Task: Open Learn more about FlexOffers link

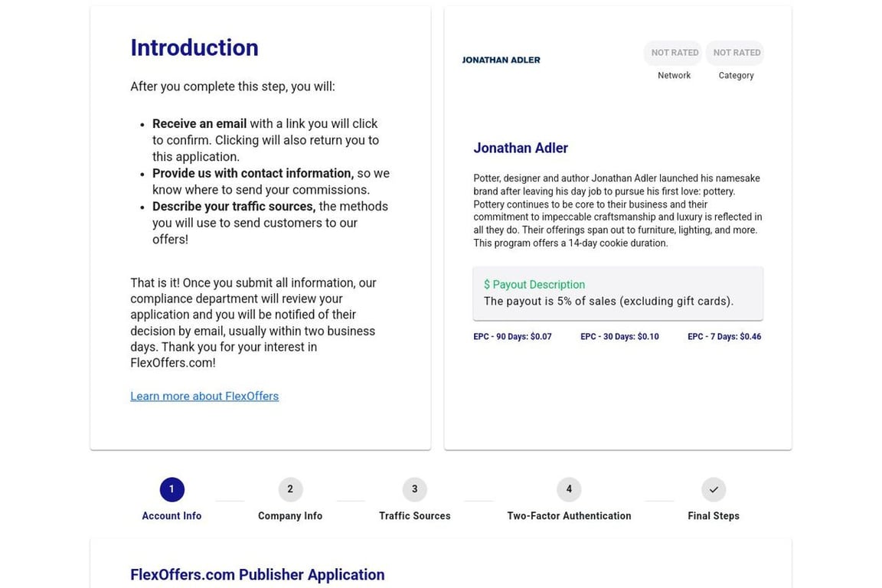Action: tap(204, 396)
